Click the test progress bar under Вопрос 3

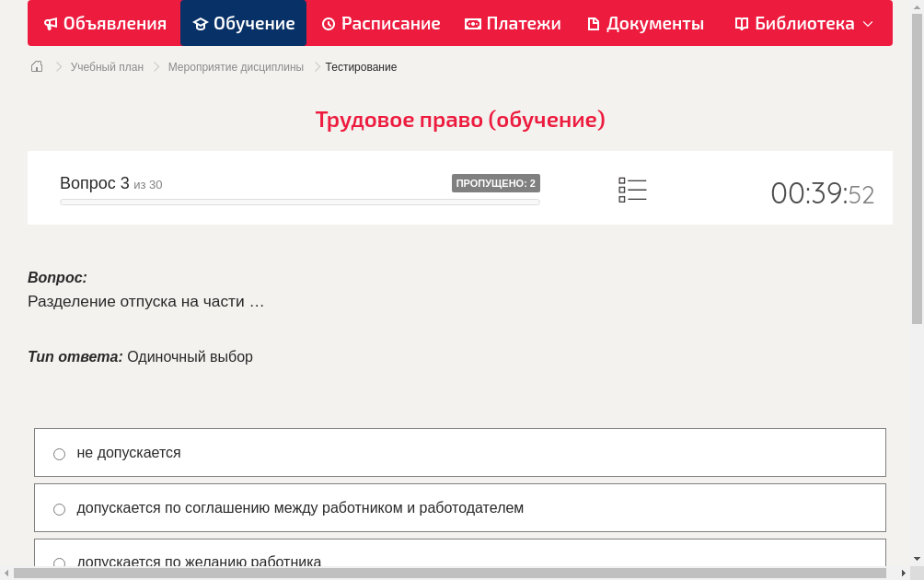click(299, 202)
